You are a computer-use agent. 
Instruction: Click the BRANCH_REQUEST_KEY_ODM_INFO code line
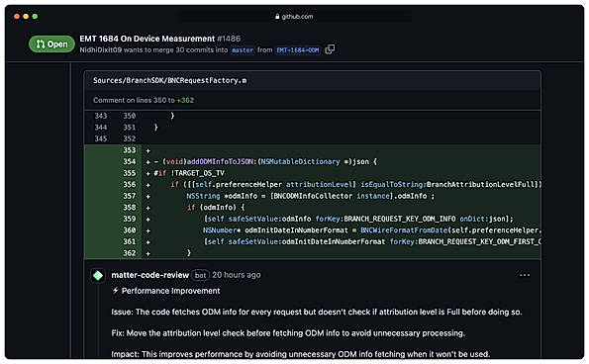coord(358,219)
